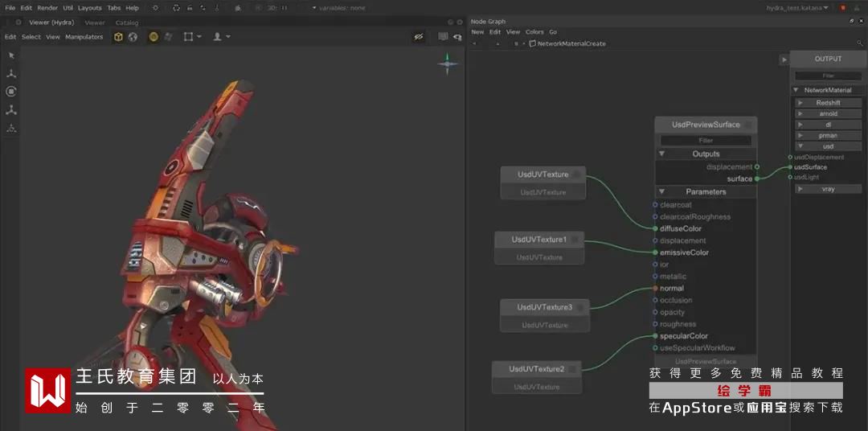This screenshot has height=431, width=868.
Task: Toggle the square flag on UsdUVTexture2 node
Action: (572, 369)
